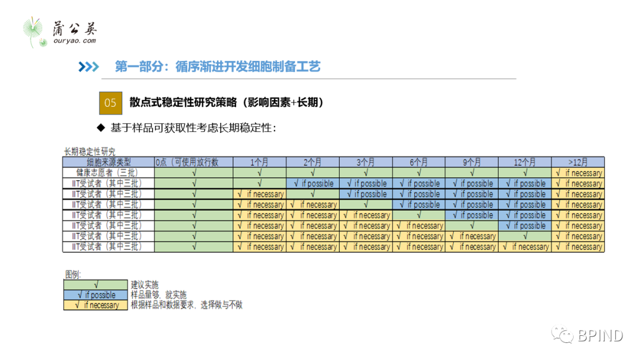Click the 细胞来源类型 column header
The image size is (644, 362).
click(x=109, y=162)
